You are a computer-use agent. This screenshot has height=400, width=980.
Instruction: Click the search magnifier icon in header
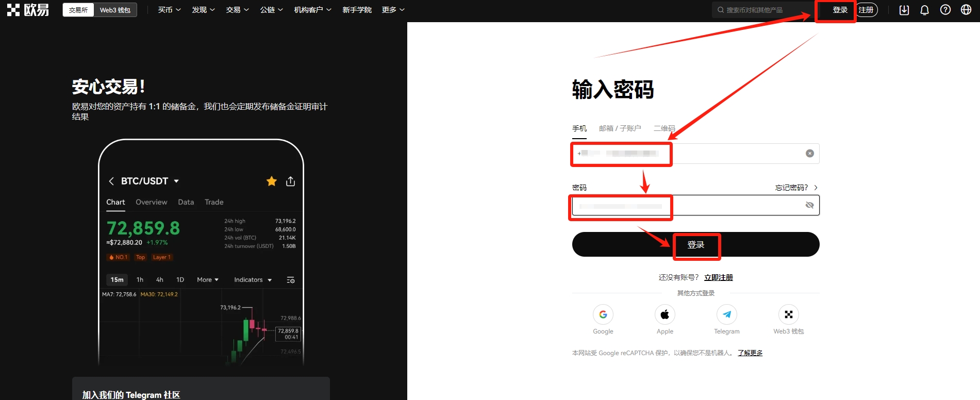[721, 10]
